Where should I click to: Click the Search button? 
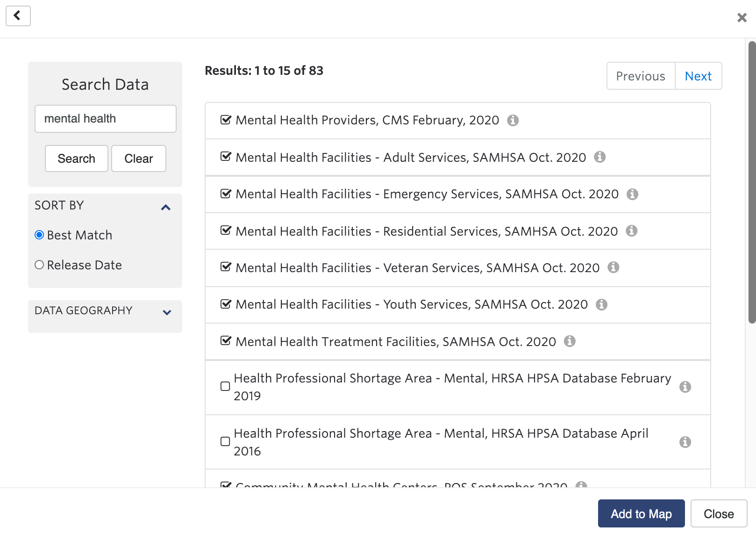[77, 159]
